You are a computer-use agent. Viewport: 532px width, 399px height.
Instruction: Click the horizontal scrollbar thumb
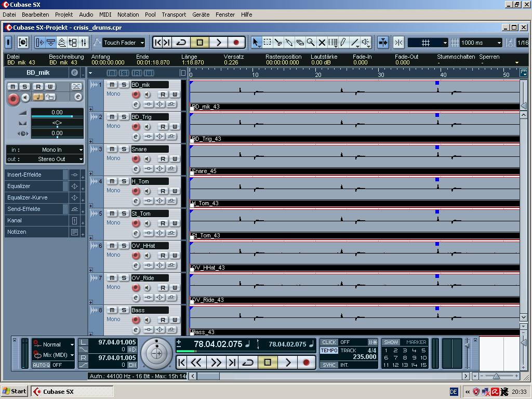(208, 376)
